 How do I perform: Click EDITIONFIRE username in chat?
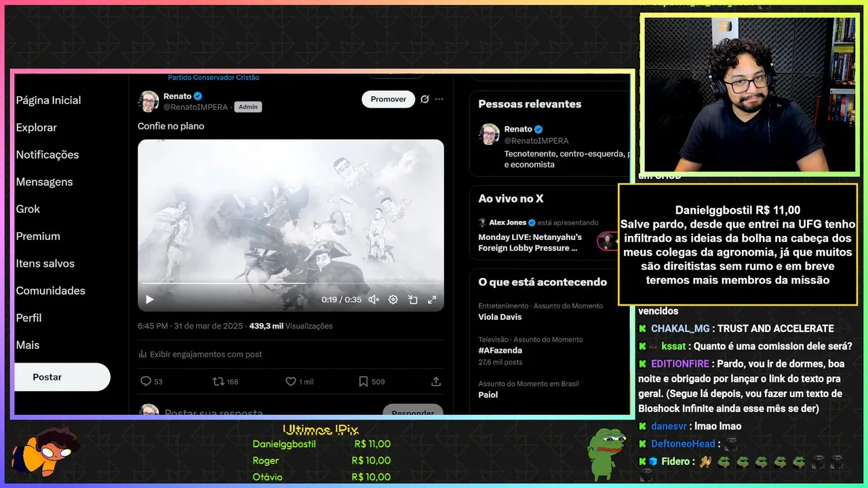[x=680, y=364]
